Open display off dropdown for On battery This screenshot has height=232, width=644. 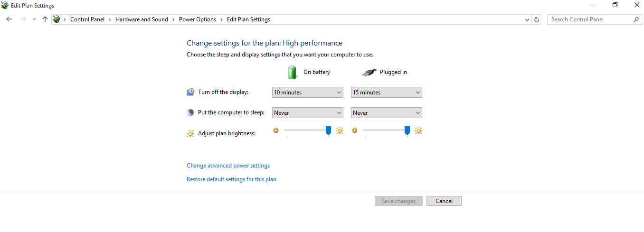pos(308,93)
